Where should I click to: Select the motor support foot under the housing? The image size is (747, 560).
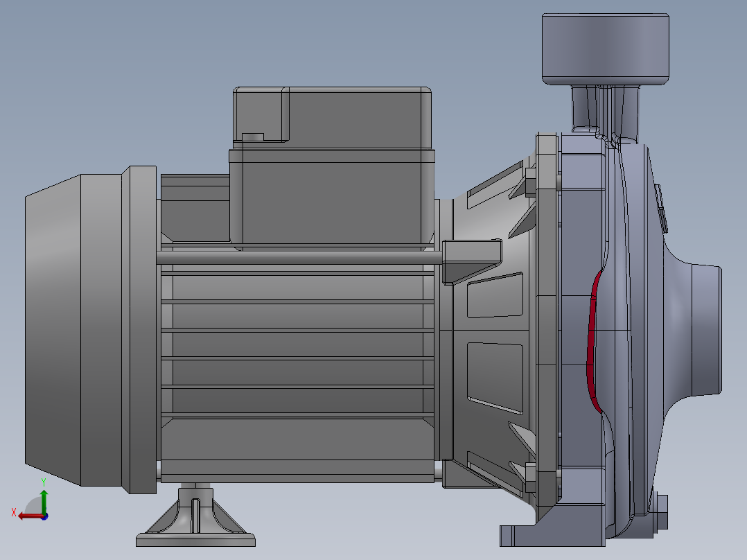196,516
